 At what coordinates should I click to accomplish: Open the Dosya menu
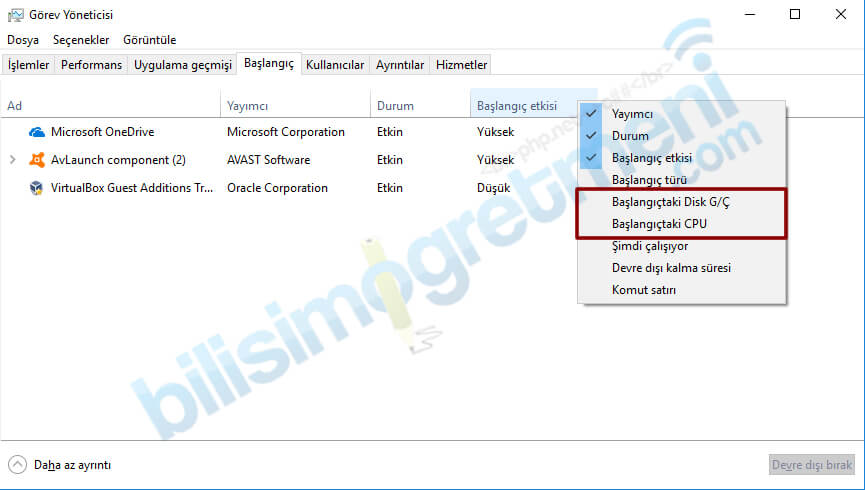click(23, 40)
